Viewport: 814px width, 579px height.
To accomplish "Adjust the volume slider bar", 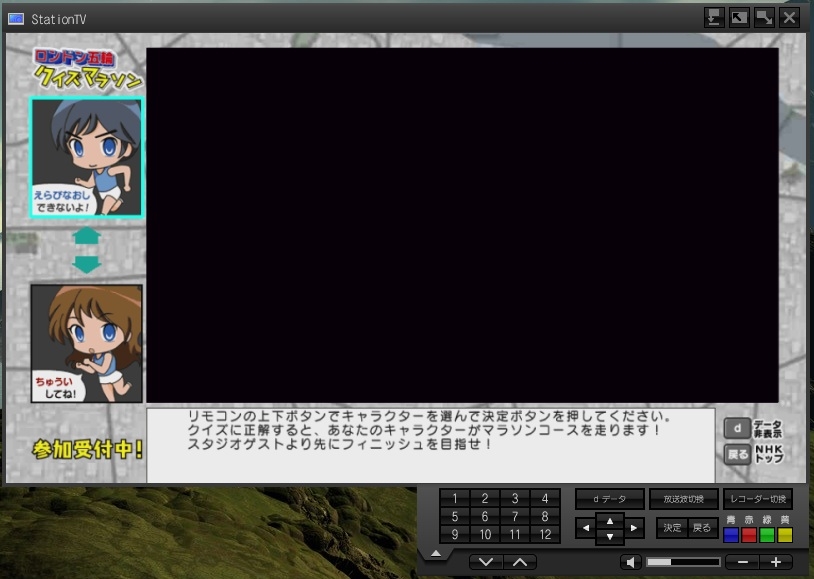I will [x=683, y=562].
